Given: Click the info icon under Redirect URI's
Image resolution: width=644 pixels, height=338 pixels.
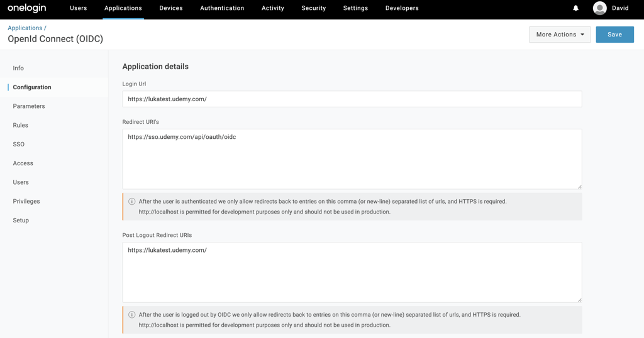Looking at the screenshot, I should pos(132,202).
